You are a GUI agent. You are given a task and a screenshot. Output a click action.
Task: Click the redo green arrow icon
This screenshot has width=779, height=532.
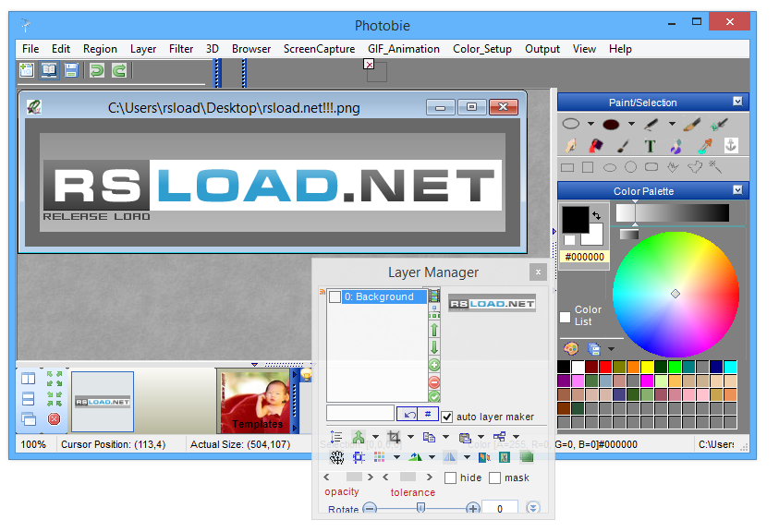pyautogui.click(x=118, y=70)
